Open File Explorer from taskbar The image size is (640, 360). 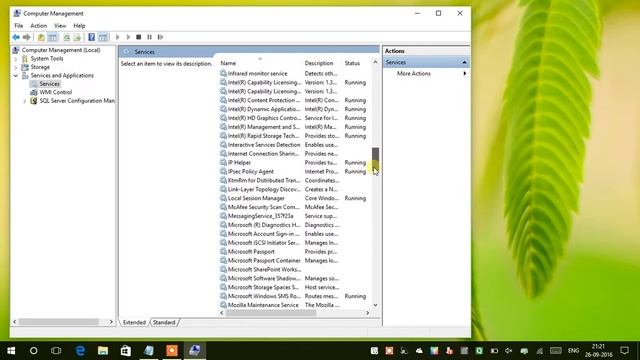[103, 351]
